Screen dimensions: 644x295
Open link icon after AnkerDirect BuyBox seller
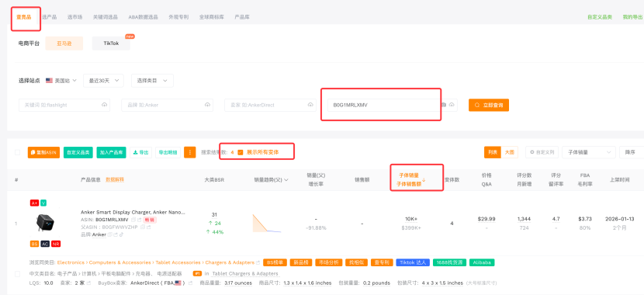[191, 283]
